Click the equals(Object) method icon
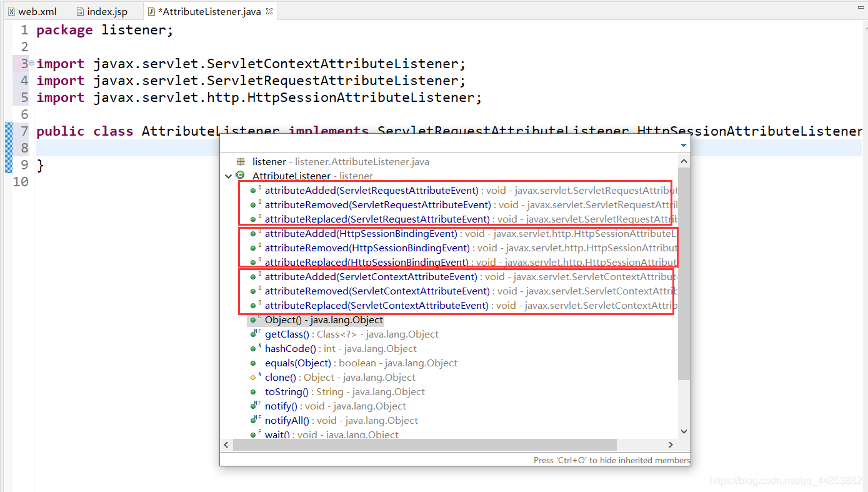 click(253, 363)
